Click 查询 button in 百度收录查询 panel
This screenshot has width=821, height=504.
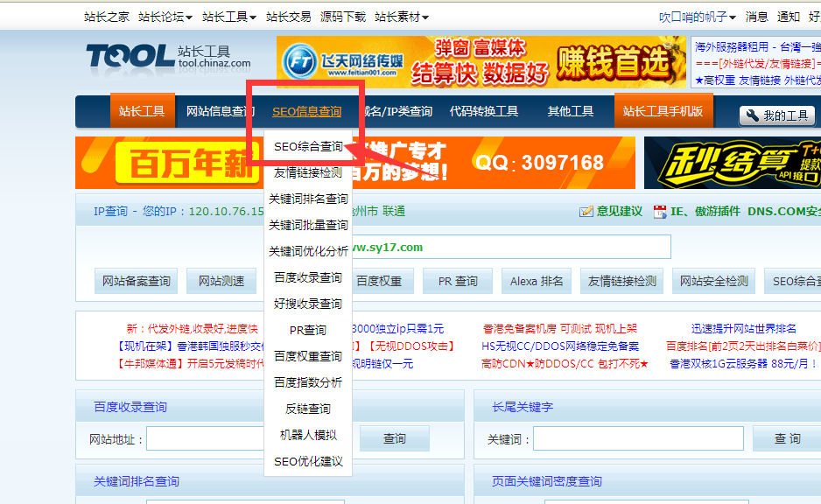pos(394,438)
